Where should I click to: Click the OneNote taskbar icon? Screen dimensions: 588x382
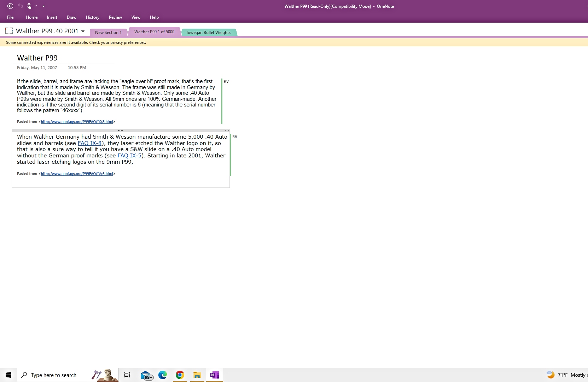(215, 375)
